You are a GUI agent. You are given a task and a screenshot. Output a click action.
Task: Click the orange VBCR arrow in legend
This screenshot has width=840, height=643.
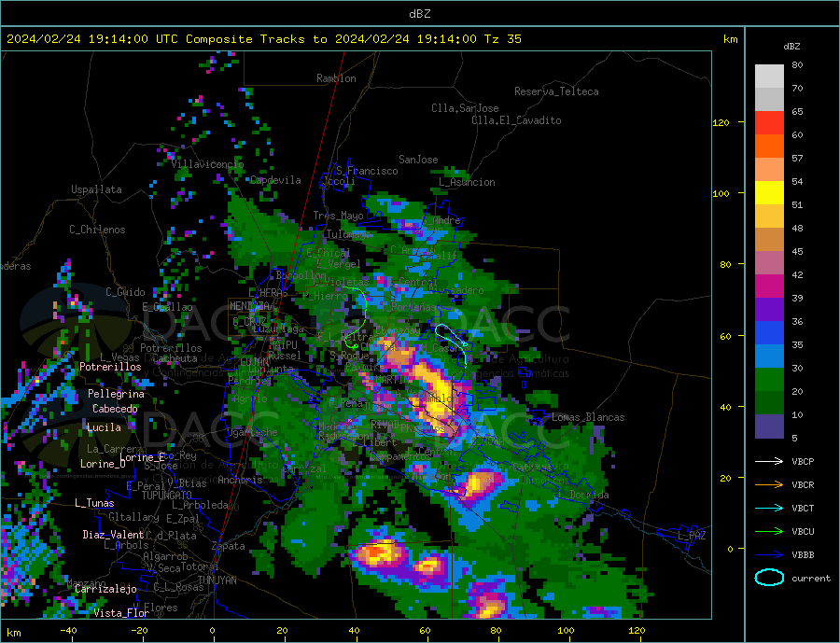(769, 485)
